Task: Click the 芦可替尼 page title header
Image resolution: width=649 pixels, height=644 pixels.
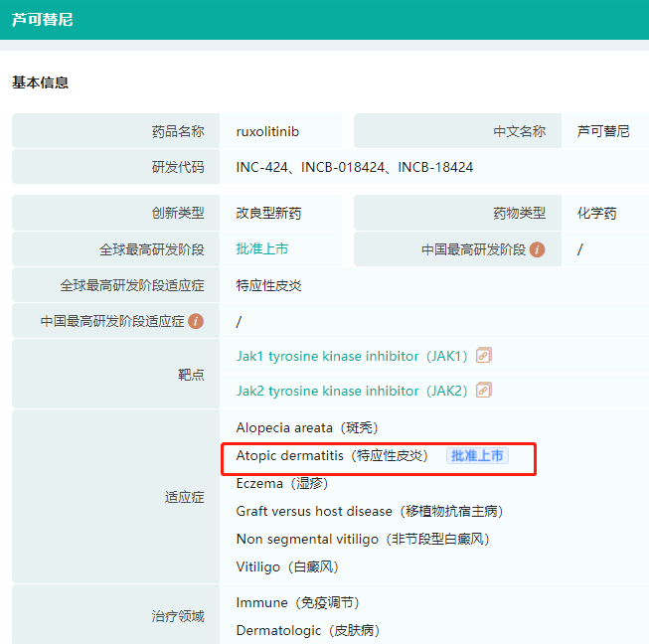Action: coord(42,20)
